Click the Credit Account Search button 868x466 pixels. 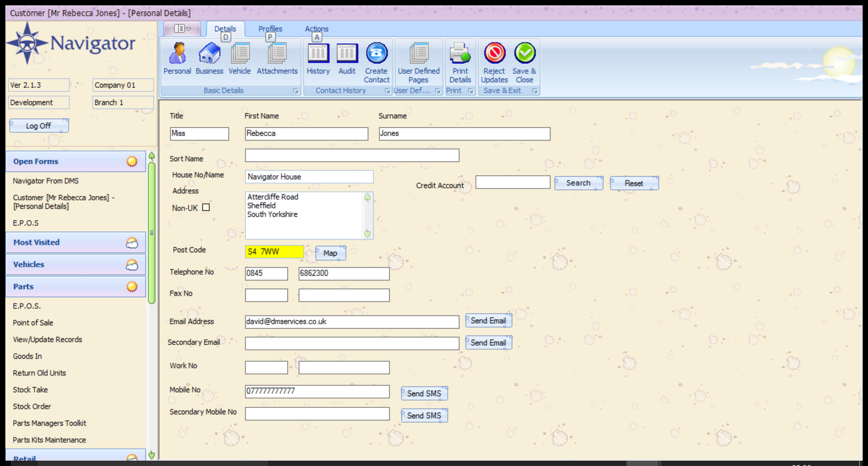[579, 183]
